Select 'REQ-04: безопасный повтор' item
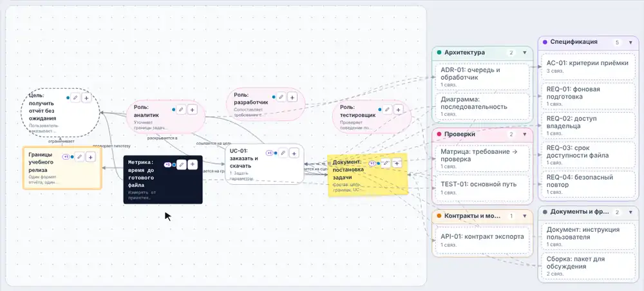 click(x=588, y=184)
